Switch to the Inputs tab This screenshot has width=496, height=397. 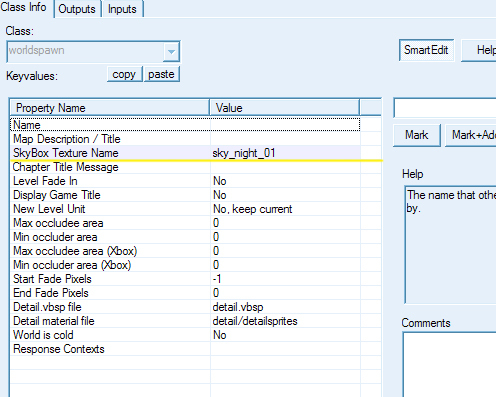point(122,9)
